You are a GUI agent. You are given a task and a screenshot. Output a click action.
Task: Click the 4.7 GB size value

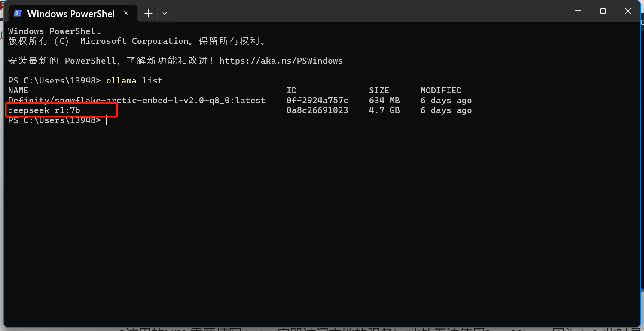point(385,110)
